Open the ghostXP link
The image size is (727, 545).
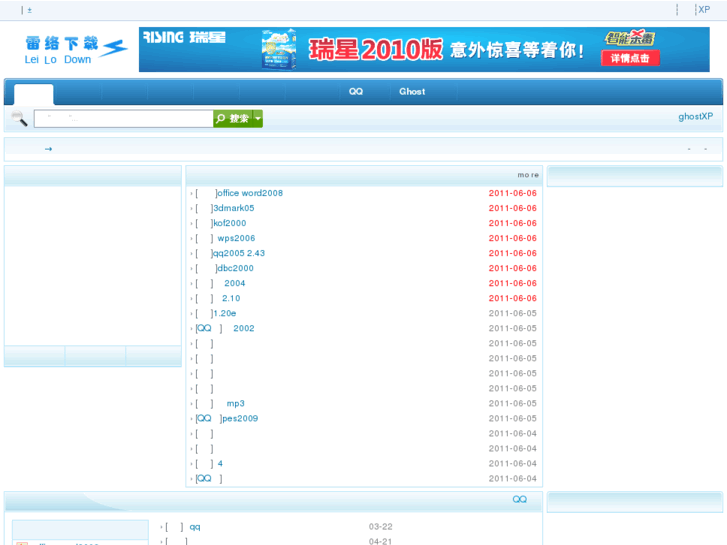695,116
